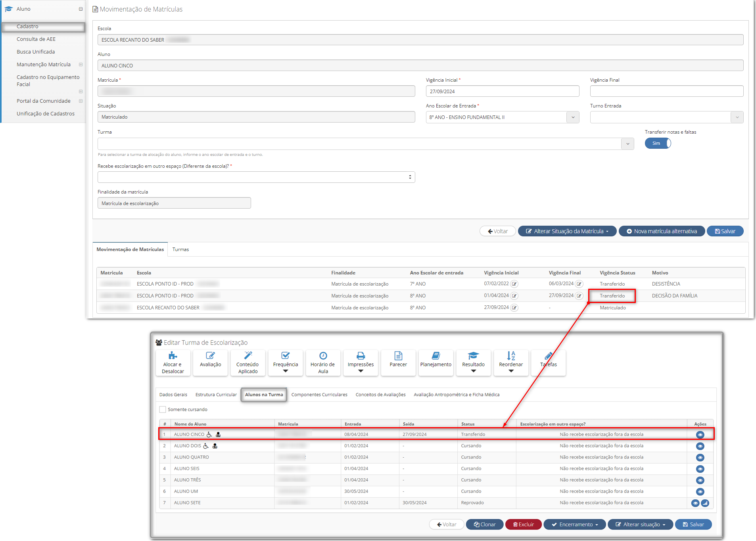
Task: Switch to the Turmas tab
Action: pyautogui.click(x=180, y=249)
